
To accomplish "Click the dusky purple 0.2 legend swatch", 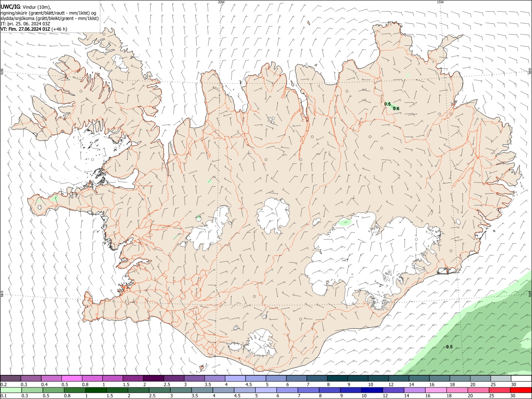I will (x=10, y=378).
